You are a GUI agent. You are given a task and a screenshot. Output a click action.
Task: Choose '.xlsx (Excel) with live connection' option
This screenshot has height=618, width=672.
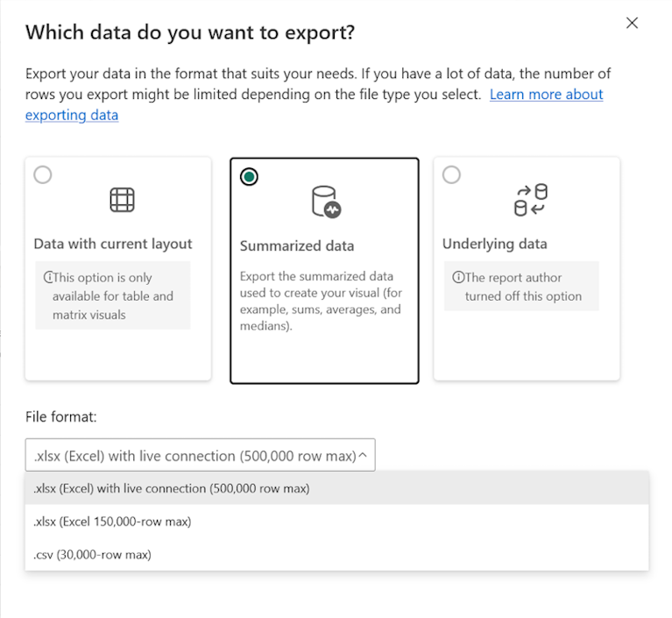[336, 488]
